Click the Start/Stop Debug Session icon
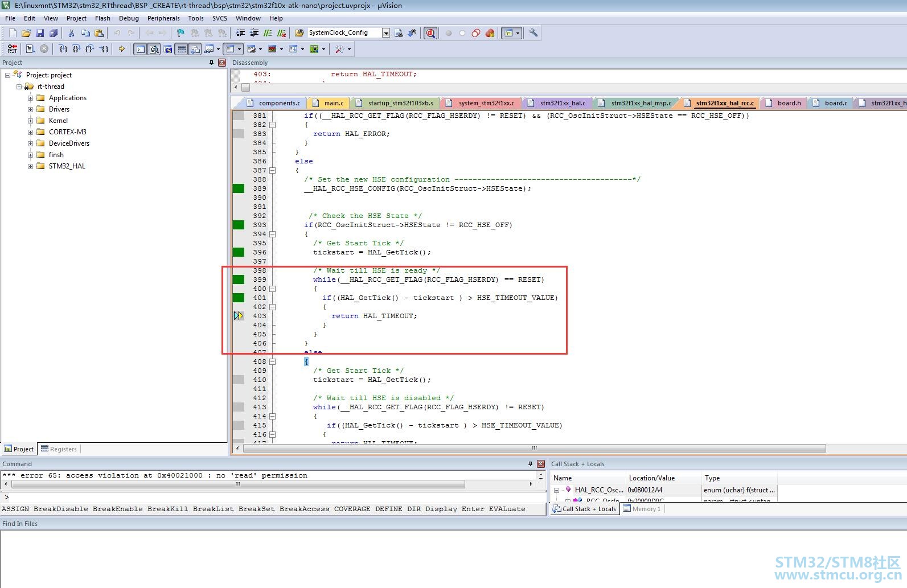 tap(430, 33)
